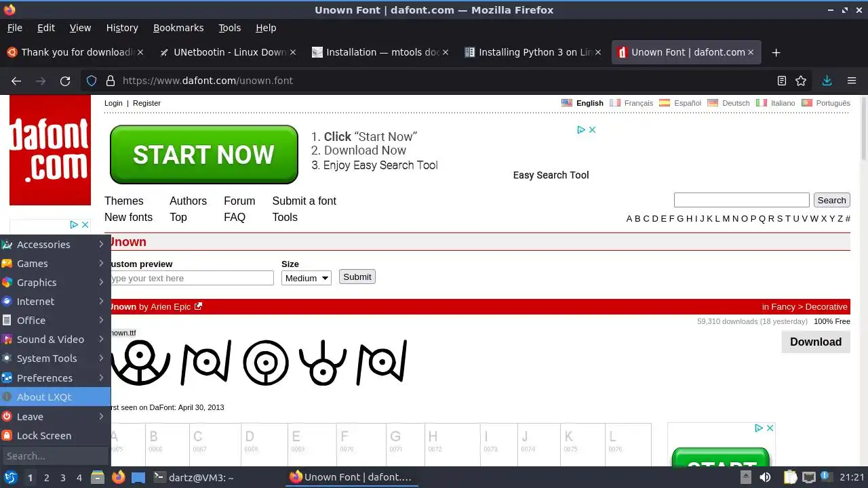
Task: Launch the file manager from the panel
Action: pos(98,477)
